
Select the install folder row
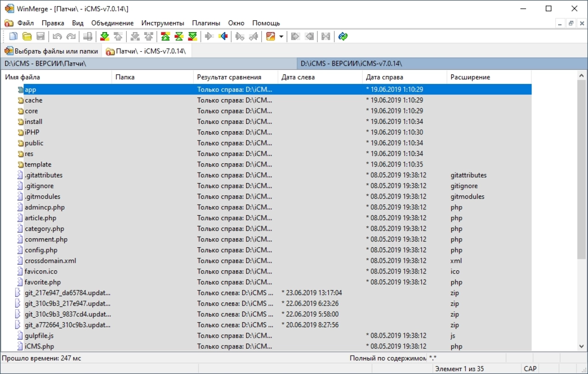[x=266, y=122]
